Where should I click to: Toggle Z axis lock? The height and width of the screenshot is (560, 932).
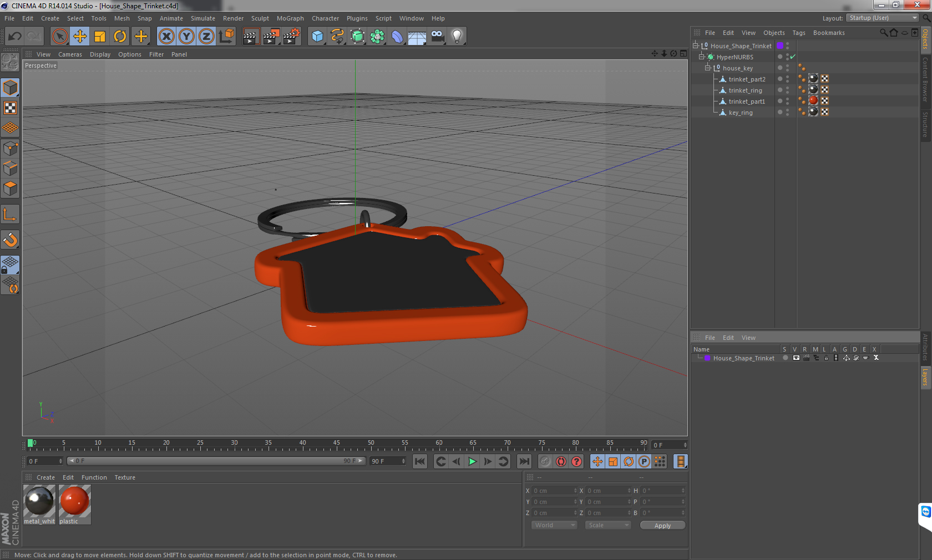coord(206,37)
